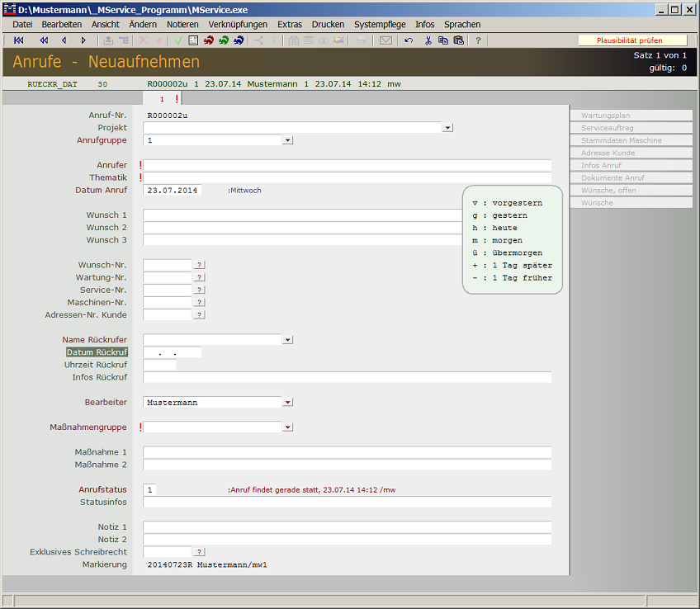Click the Datum Anruf date field
Image resolution: width=700 pixels, height=609 pixels.
click(x=172, y=191)
